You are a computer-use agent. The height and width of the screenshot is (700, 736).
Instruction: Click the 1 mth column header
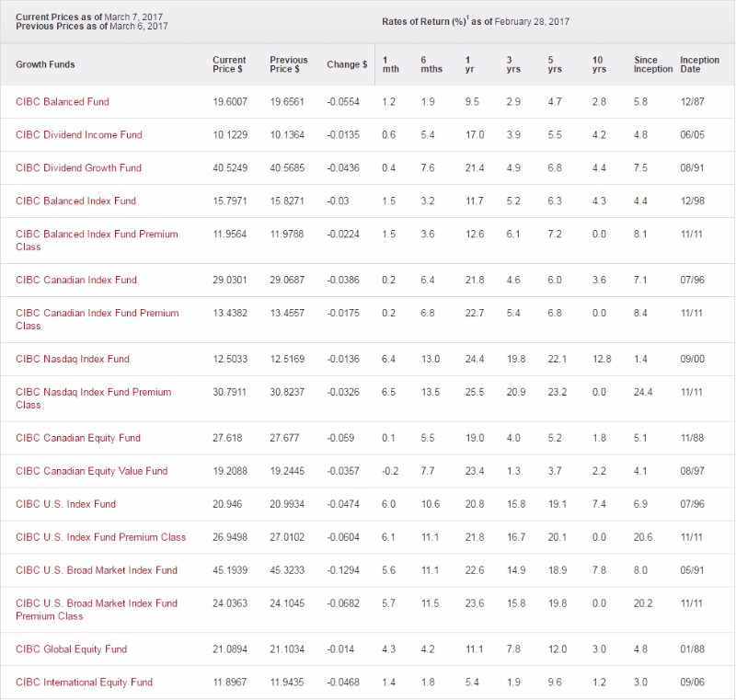click(x=390, y=64)
